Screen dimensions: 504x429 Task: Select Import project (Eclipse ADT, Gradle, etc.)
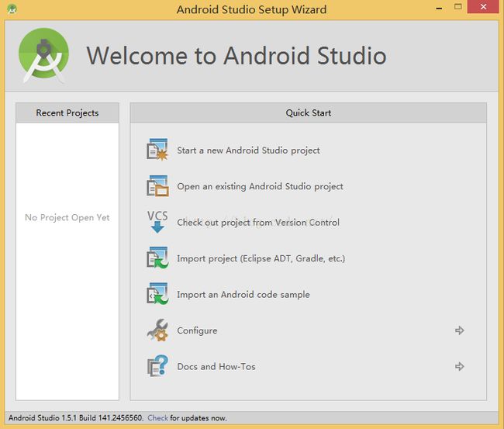pos(261,258)
